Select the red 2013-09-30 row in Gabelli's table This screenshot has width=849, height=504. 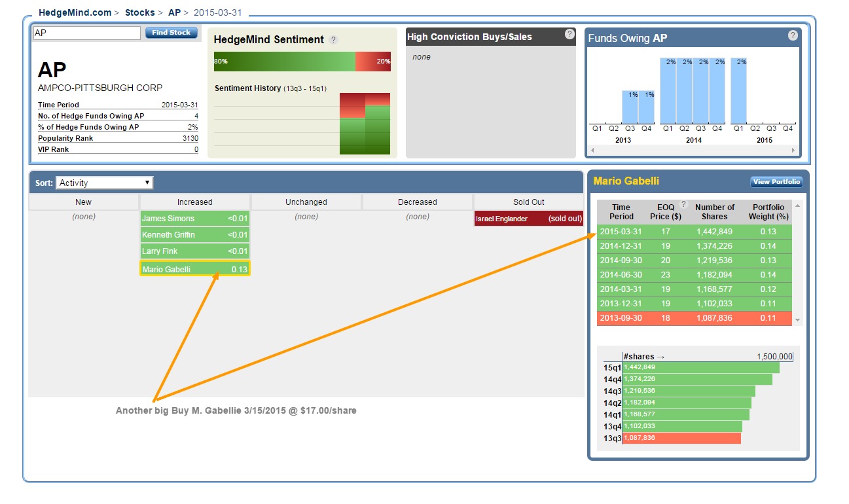pyautogui.click(x=695, y=318)
